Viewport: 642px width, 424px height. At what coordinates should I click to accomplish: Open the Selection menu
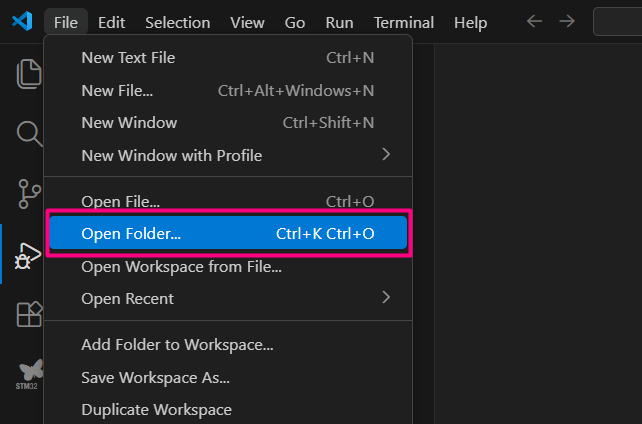(178, 23)
